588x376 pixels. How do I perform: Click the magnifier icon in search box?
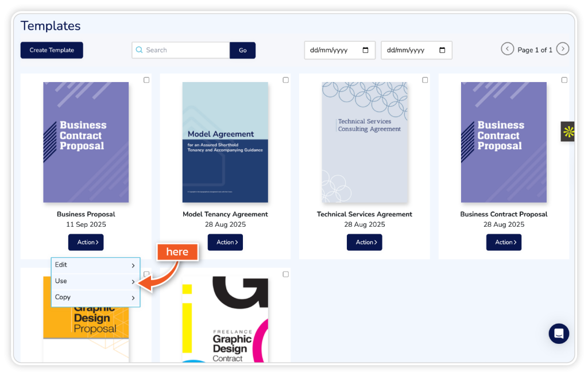click(139, 50)
